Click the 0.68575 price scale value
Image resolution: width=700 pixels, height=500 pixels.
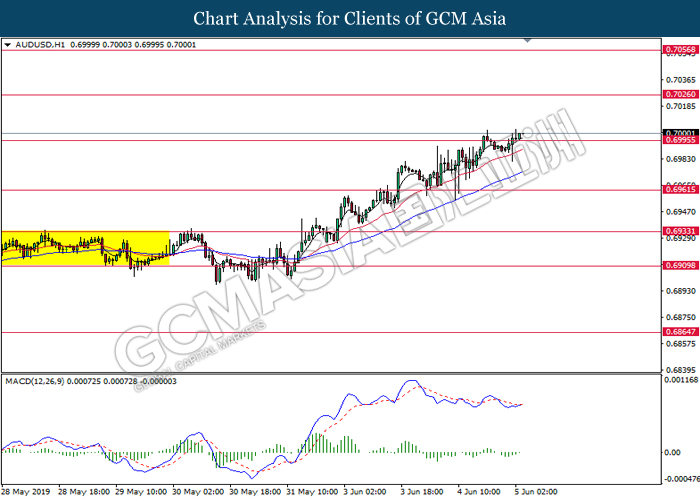coord(680,344)
